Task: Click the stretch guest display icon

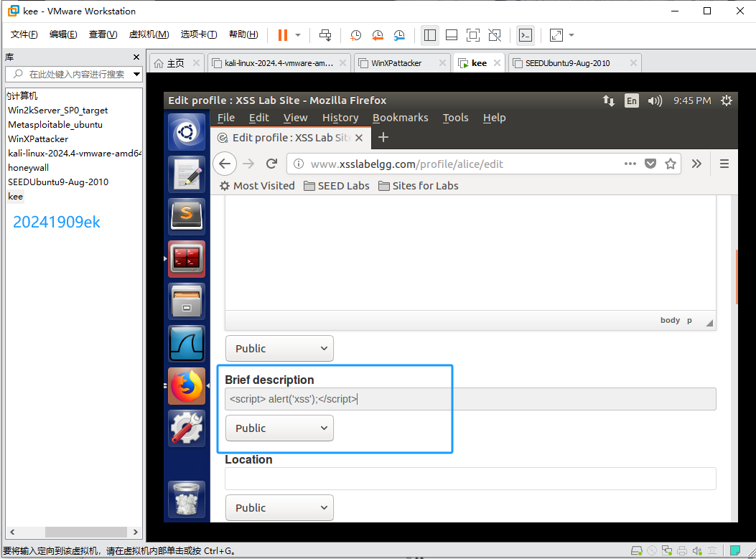Action: pyautogui.click(x=556, y=34)
